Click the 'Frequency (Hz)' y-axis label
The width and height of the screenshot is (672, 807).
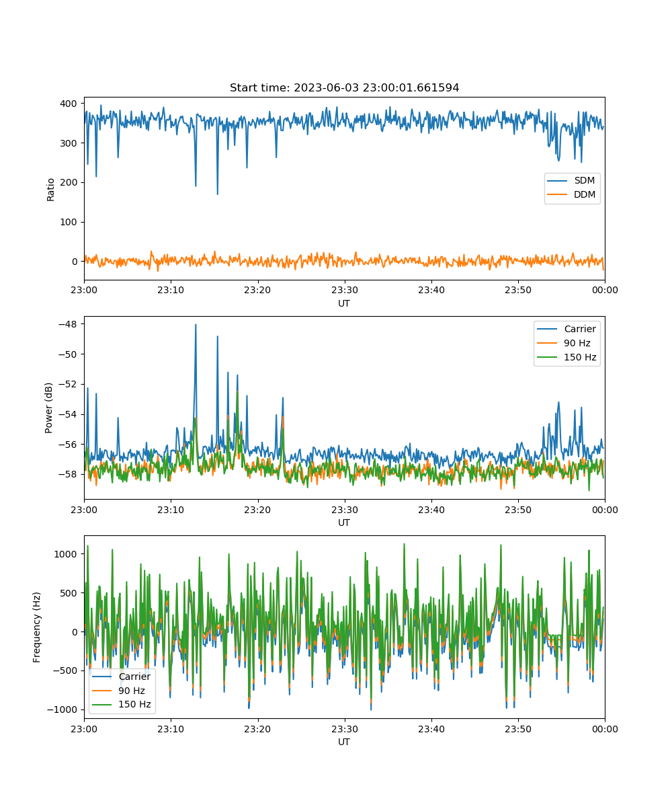(x=38, y=627)
